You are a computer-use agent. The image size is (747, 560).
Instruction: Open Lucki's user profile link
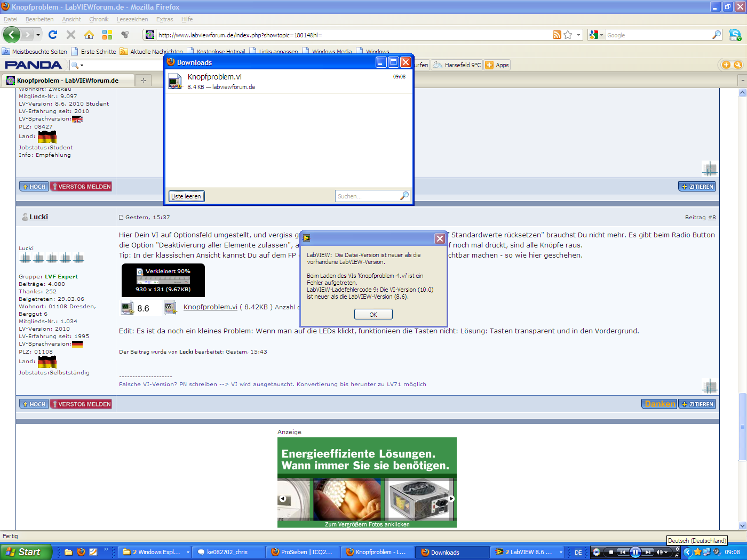pos(38,217)
